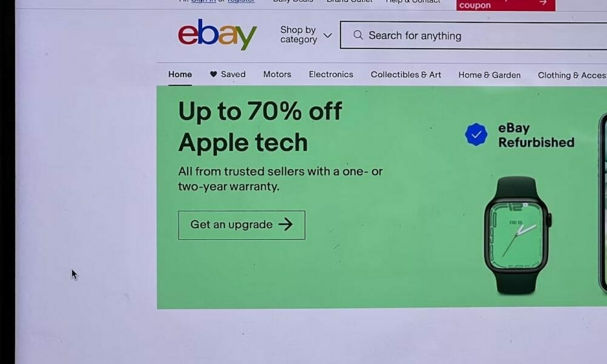Click the green Apple Watch image
The width and height of the screenshot is (607, 364).
coord(517,235)
